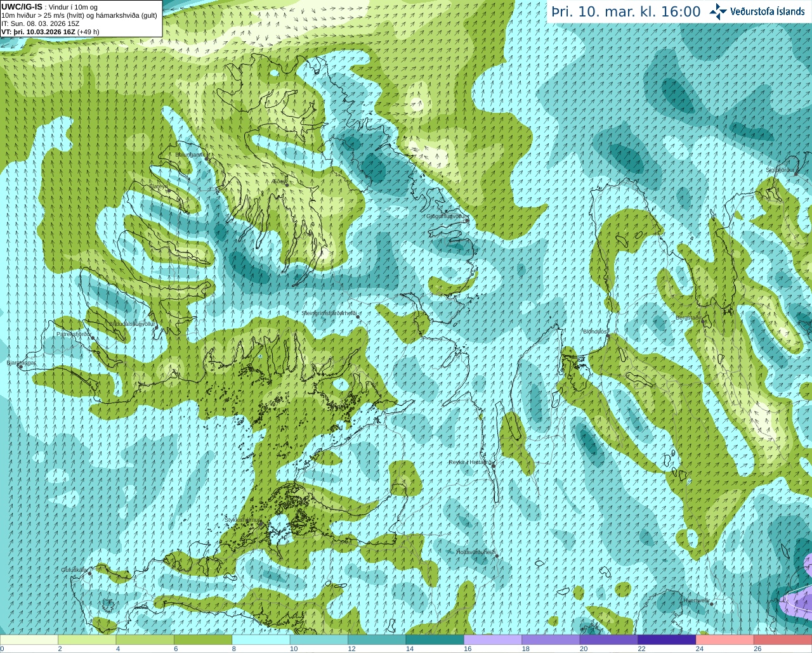Pick the light lavender 16–18 legend swatch
Viewport: 812px width, 653px height.
click(x=493, y=640)
